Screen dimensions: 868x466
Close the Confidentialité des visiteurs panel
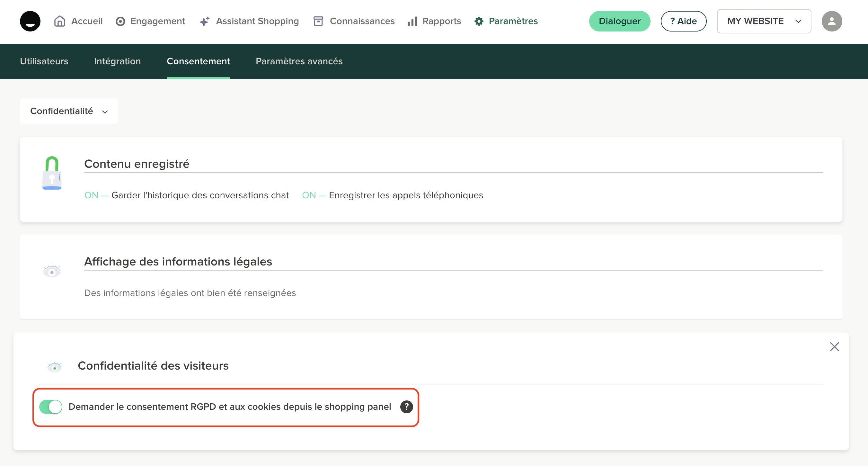pos(834,347)
